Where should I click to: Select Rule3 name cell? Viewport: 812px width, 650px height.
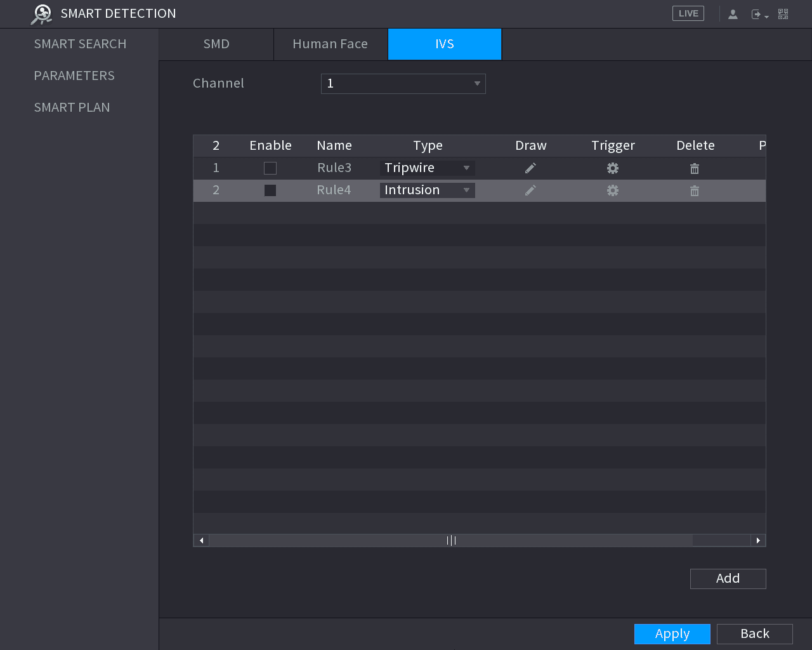point(334,168)
